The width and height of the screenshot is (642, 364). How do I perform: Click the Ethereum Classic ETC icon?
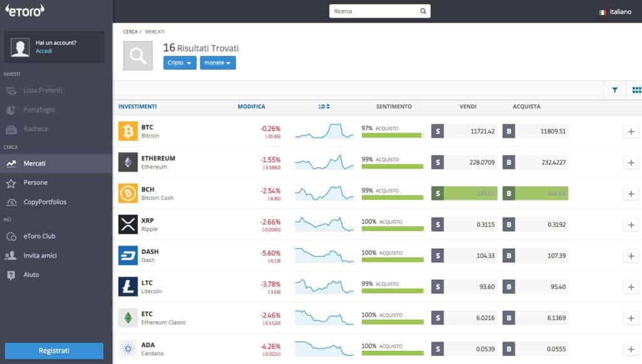pyautogui.click(x=128, y=318)
